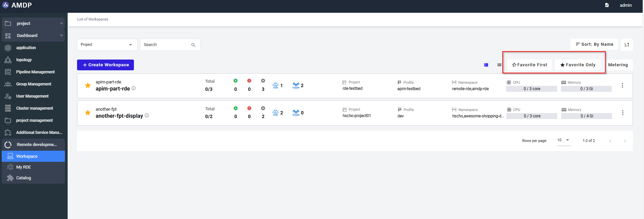Click the User Management icon

(8, 96)
